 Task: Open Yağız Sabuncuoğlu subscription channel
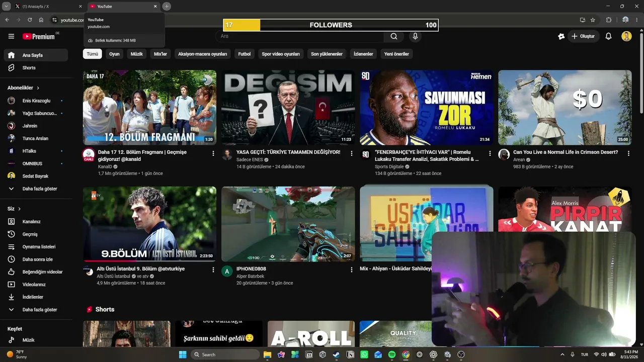click(35, 113)
